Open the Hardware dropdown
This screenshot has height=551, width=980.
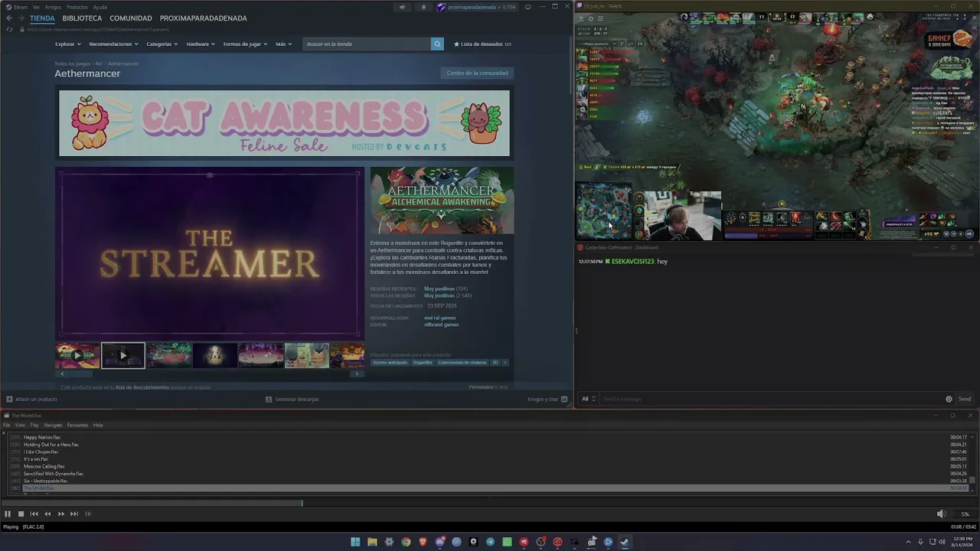[200, 44]
